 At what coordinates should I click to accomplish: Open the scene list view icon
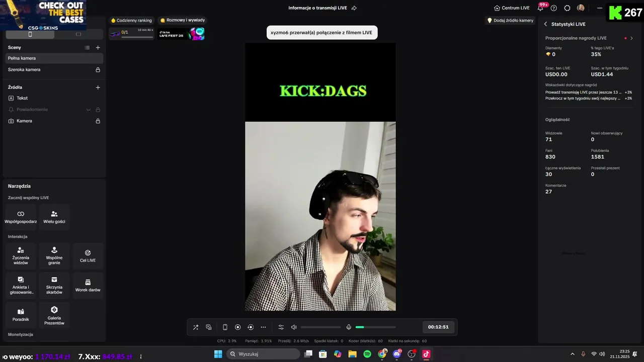(x=87, y=47)
